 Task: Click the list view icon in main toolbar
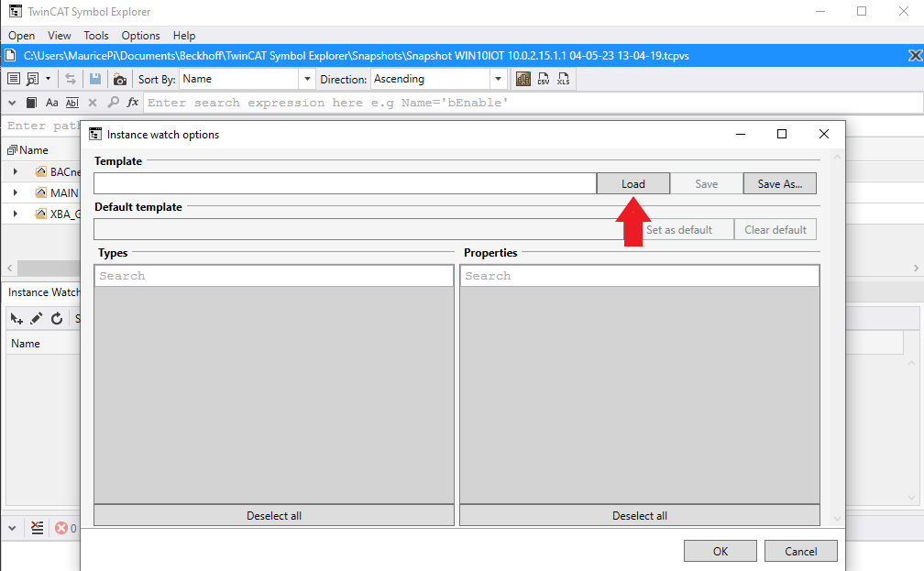pos(14,79)
